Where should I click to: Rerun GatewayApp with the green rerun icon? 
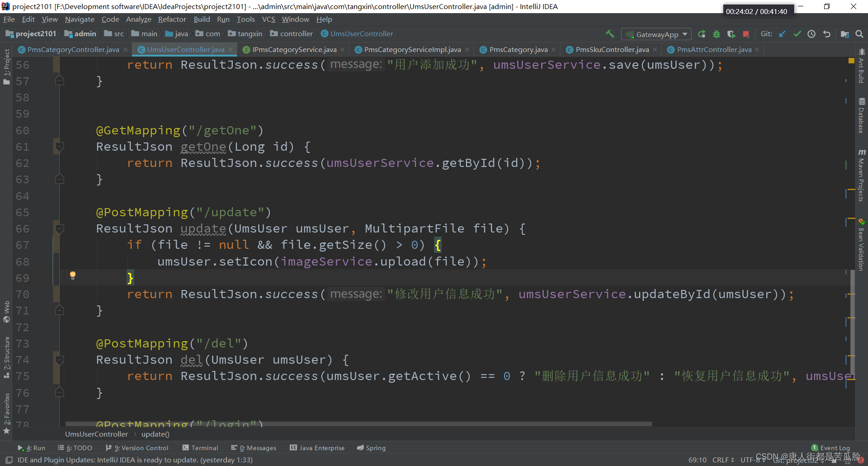pyautogui.click(x=702, y=34)
